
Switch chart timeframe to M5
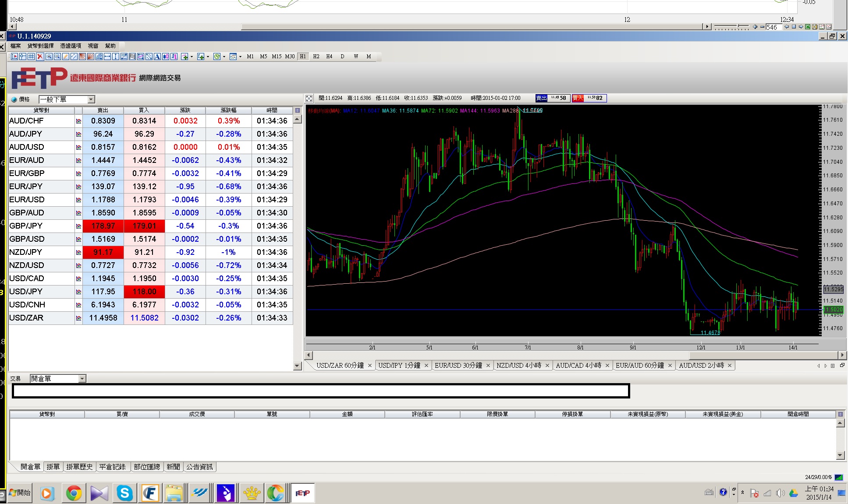tap(263, 56)
